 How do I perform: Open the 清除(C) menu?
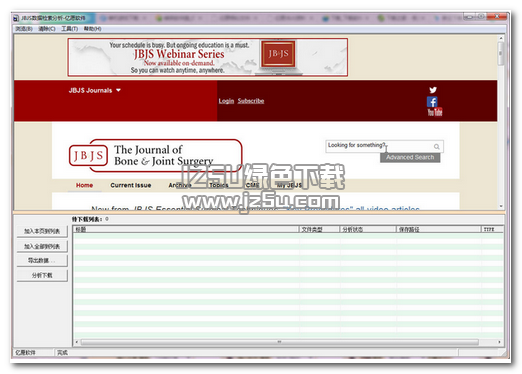point(47,29)
